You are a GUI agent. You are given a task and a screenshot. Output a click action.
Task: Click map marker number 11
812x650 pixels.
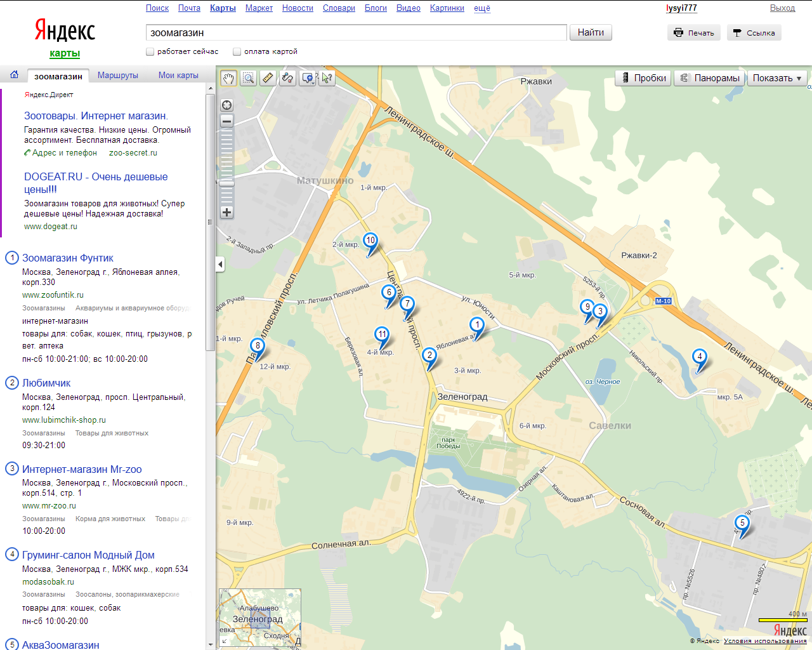(x=382, y=335)
